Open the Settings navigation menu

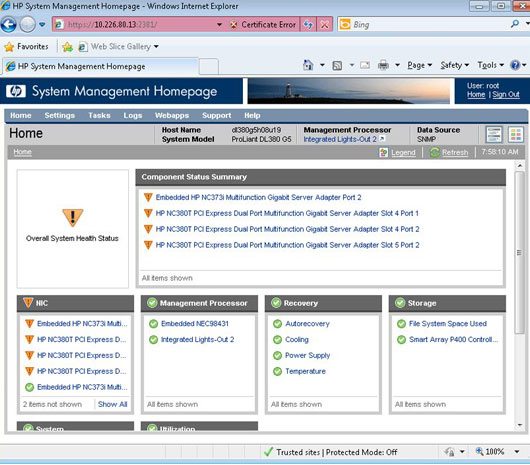pyautogui.click(x=59, y=116)
